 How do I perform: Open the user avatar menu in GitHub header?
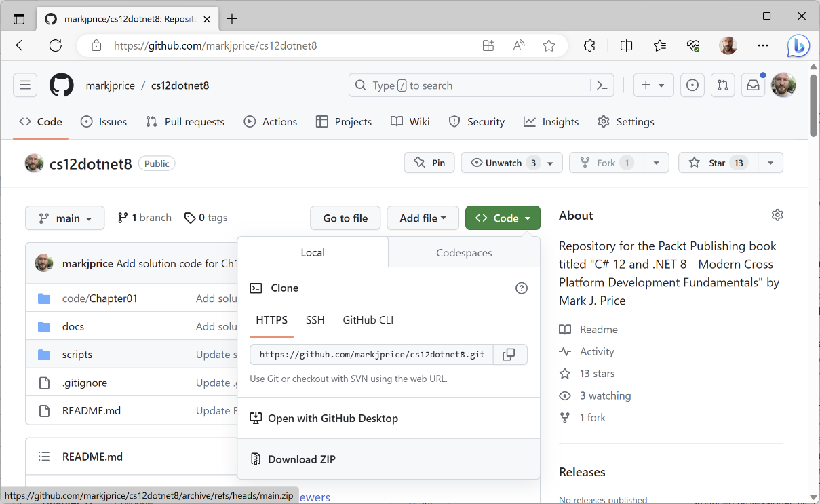click(783, 85)
